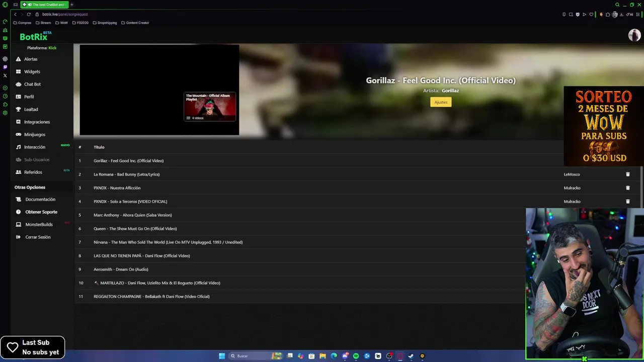Click the yellow Ajustes button
The image size is (644, 362).
pyautogui.click(x=441, y=102)
